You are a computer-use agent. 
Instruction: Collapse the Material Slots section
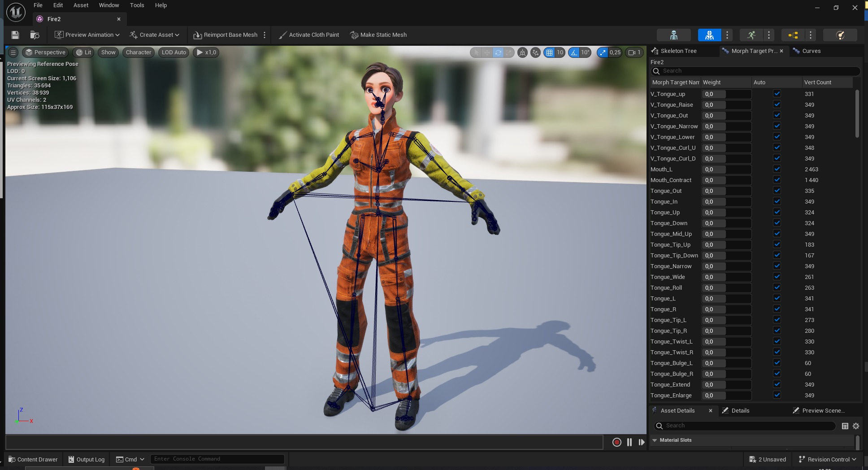pyautogui.click(x=655, y=440)
